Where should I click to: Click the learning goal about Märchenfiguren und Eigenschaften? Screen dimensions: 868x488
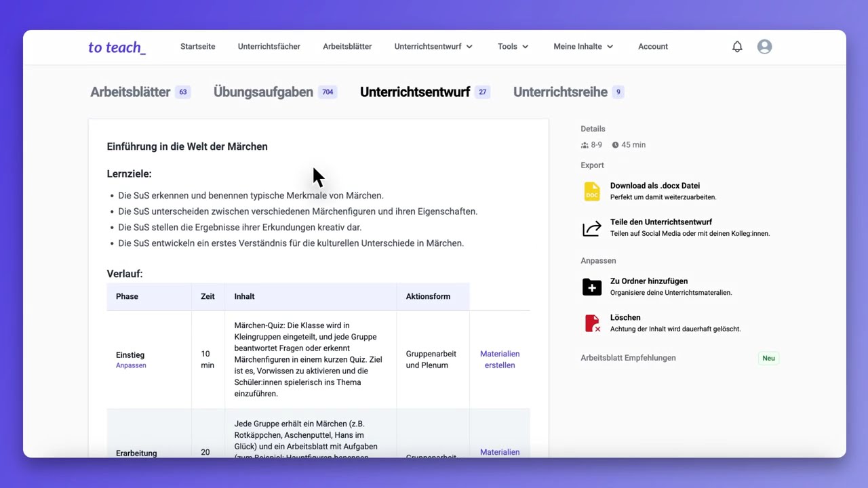click(x=298, y=211)
